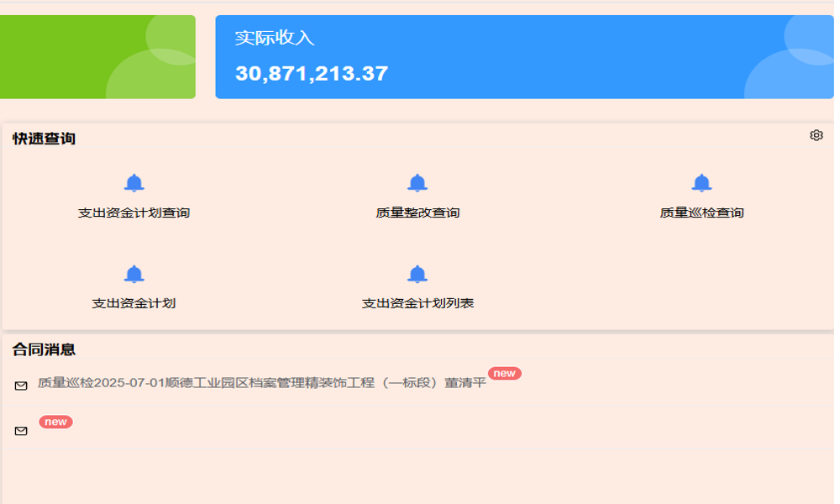
Task: Click the new badge on the first contract message
Action: tap(505, 372)
